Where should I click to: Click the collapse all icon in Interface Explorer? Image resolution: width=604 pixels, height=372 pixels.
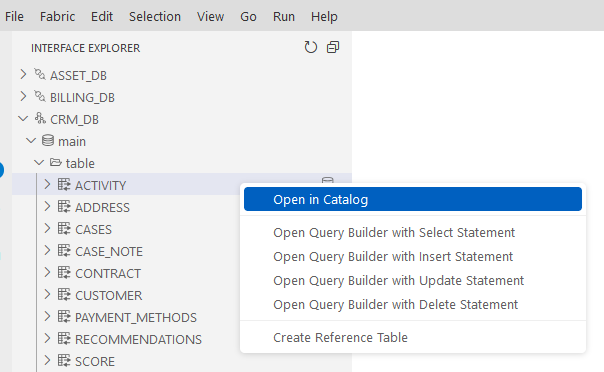[333, 47]
